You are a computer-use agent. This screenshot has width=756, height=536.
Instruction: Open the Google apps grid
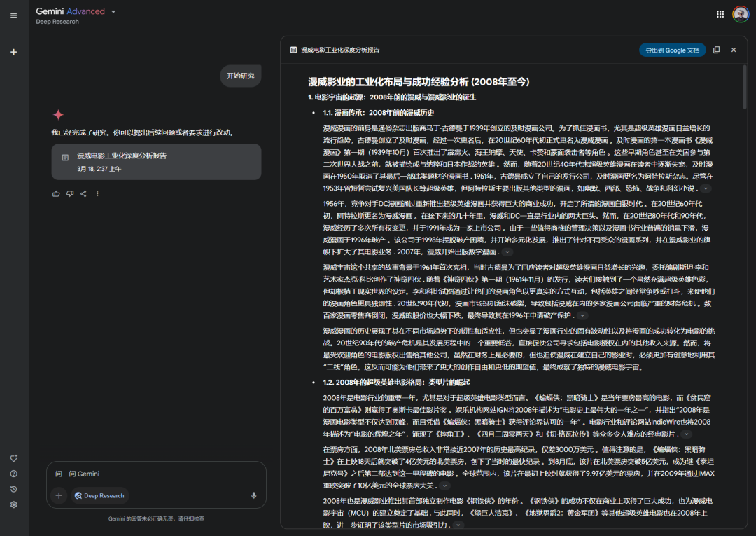(720, 15)
